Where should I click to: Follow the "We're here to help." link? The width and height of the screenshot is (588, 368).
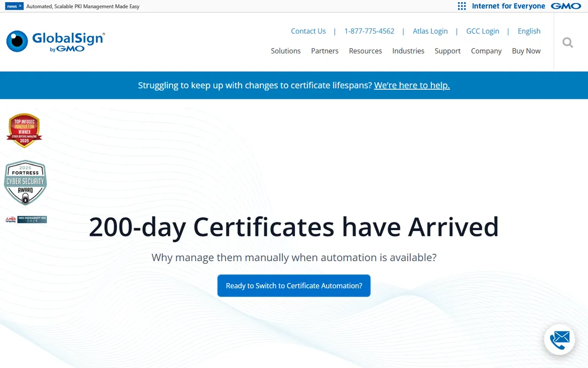click(412, 86)
